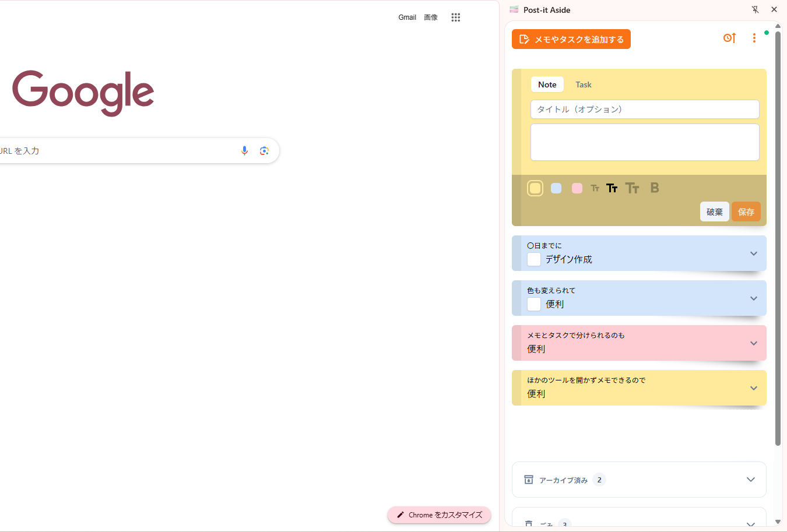Viewport: 787px width, 532px height.
Task: Select the Note tab
Action: (x=547, y=84)
